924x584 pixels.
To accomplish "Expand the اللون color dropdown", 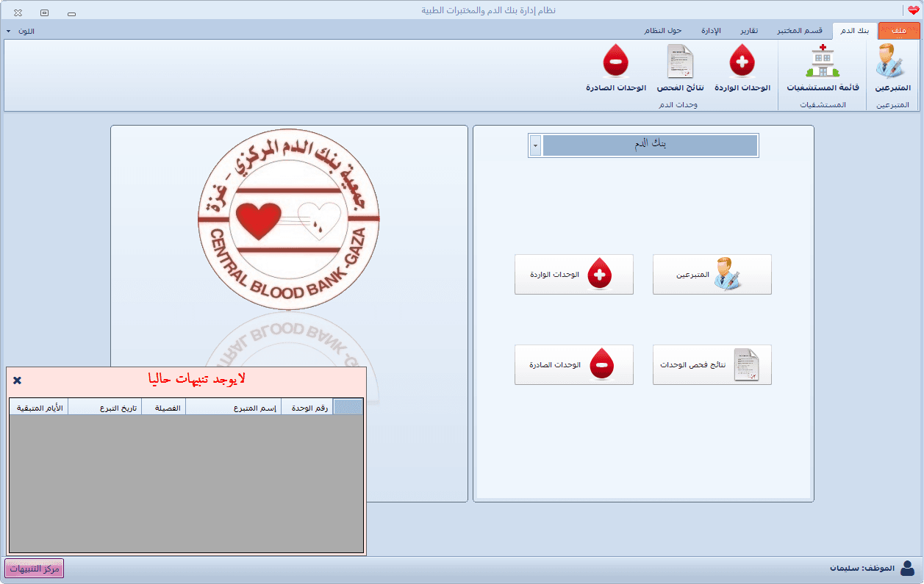I will point(20,31).
